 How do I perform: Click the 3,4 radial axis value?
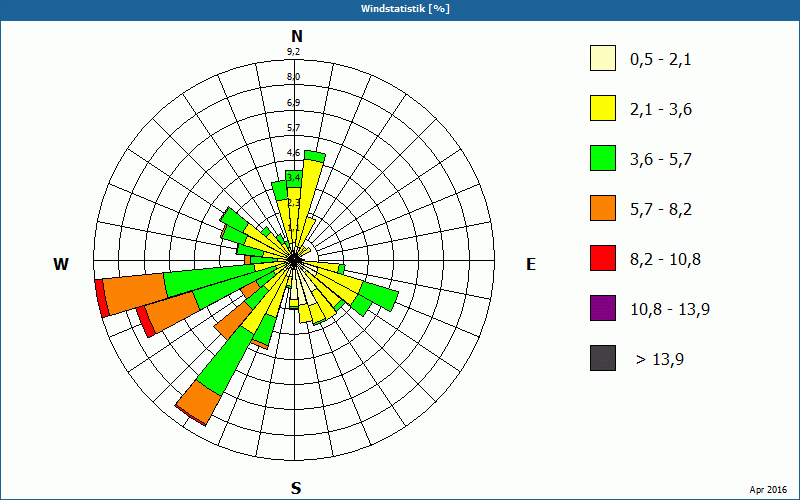click(x=294, y=178)
